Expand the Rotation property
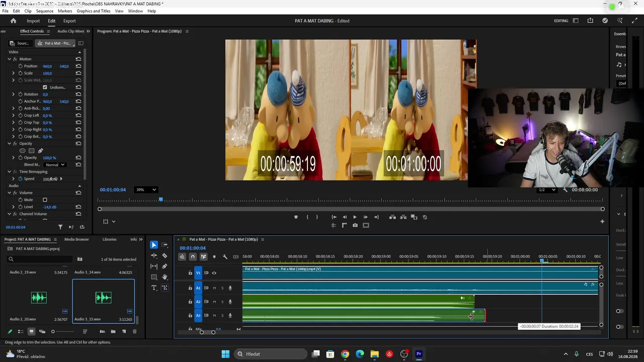This screenshot has height=362, width=644. (14, 94)
